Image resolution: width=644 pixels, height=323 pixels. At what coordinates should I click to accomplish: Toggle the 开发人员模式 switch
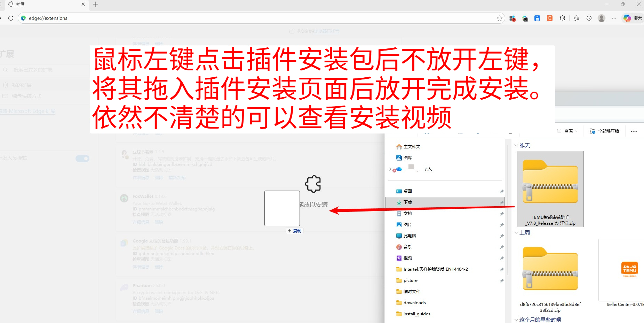[82, 158]
